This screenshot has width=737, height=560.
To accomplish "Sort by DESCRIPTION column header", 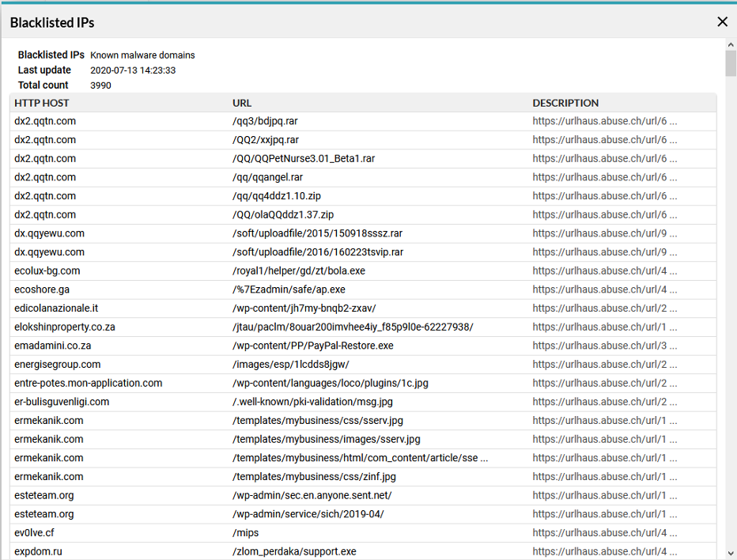I will pos(565,103).
